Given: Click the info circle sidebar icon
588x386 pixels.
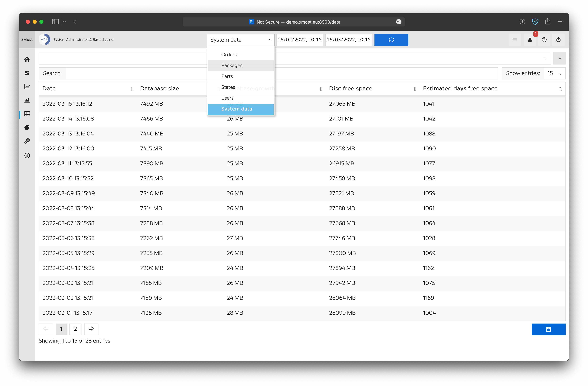Looking at the screenshot, I should coord(27,155).
